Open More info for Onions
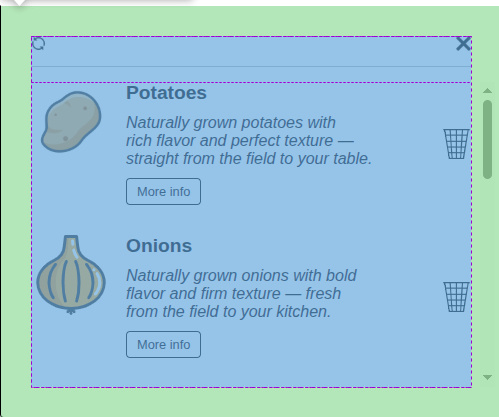Viewport: 499px width, 417px height. [x=163, y=344]
